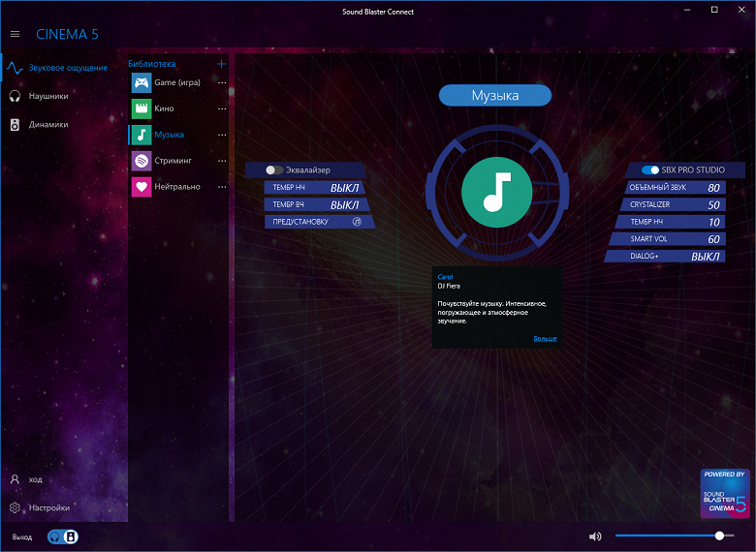Minimize the Sound Blaster Connect window
The image size is (756, 552).
point(687,10)
